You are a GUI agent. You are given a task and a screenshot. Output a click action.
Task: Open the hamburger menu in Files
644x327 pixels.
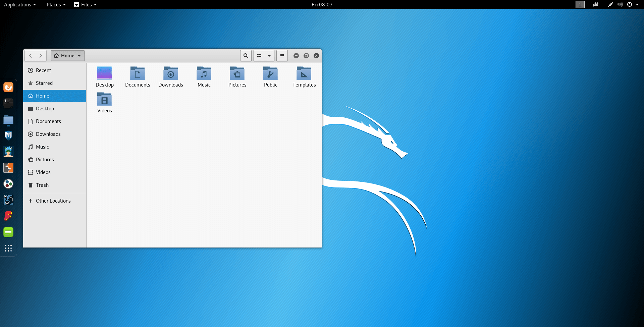coord(282,56)
